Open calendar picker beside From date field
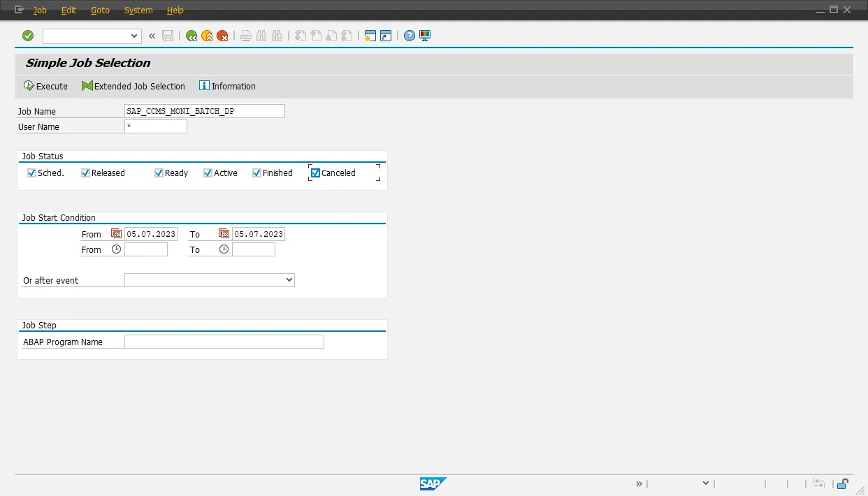 pos(117,234)
